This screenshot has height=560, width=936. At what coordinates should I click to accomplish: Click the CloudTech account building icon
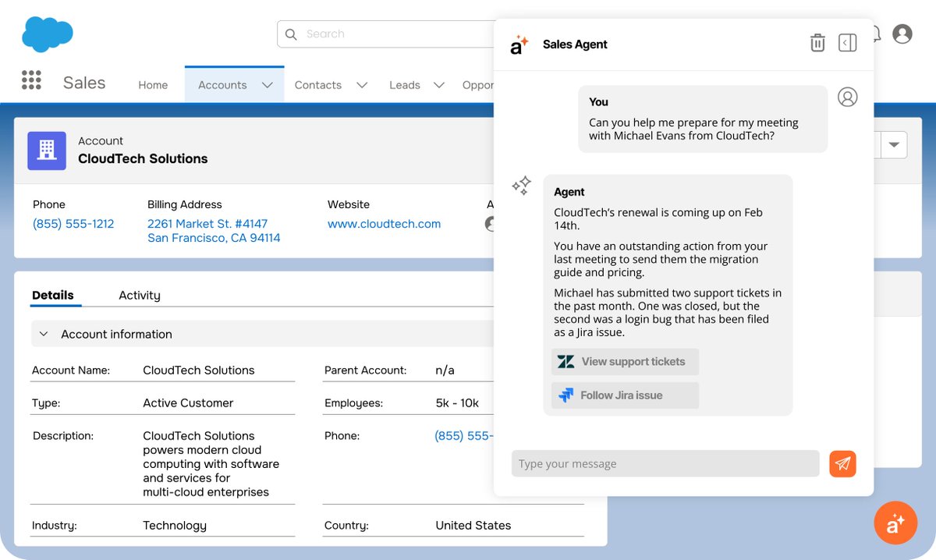[x=47, y=151]
